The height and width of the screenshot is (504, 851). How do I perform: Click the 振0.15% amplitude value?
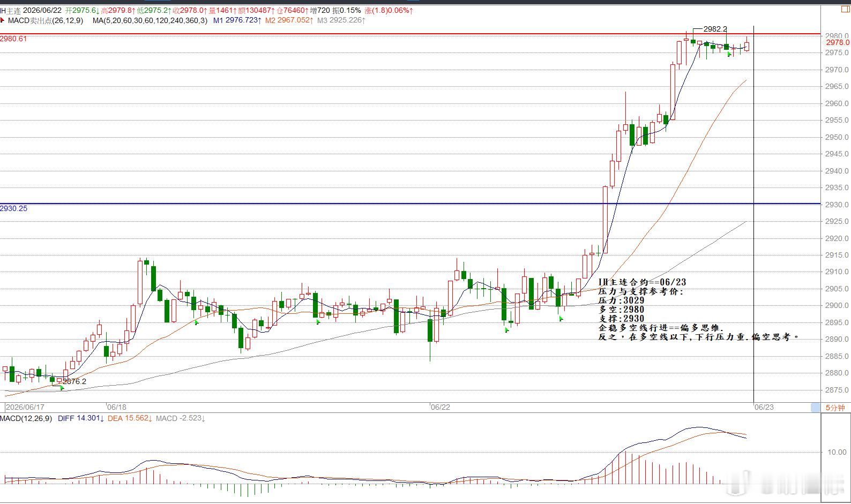point(347,10)
